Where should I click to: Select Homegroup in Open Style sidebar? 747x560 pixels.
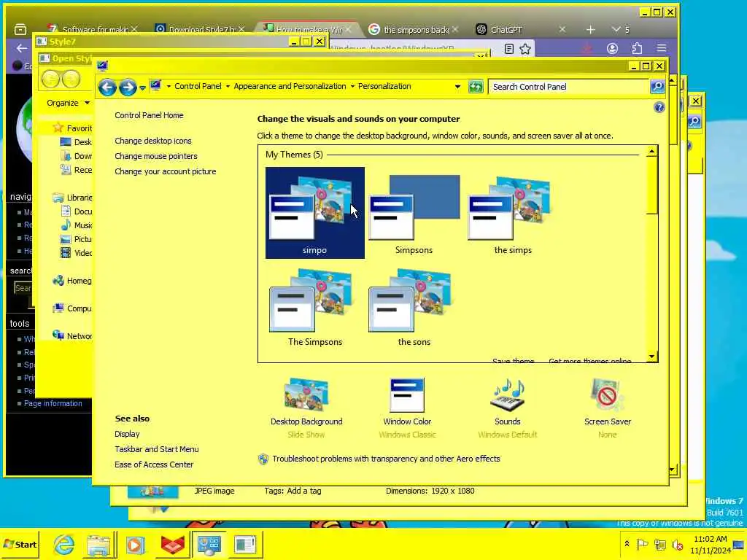(72, 281)
